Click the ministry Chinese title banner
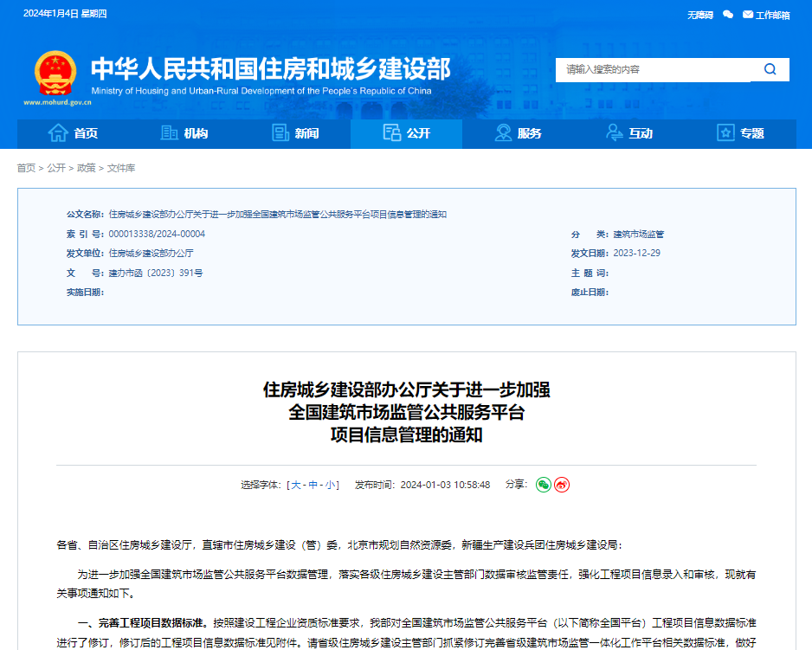Viewport: 812px width, 650px height. click(271, 69)
